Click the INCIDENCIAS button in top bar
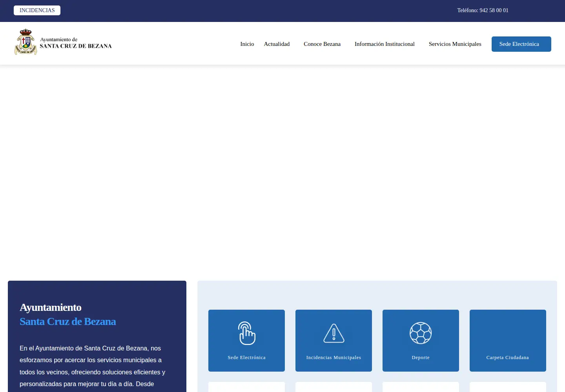565x392 pixels. point(37,10)
